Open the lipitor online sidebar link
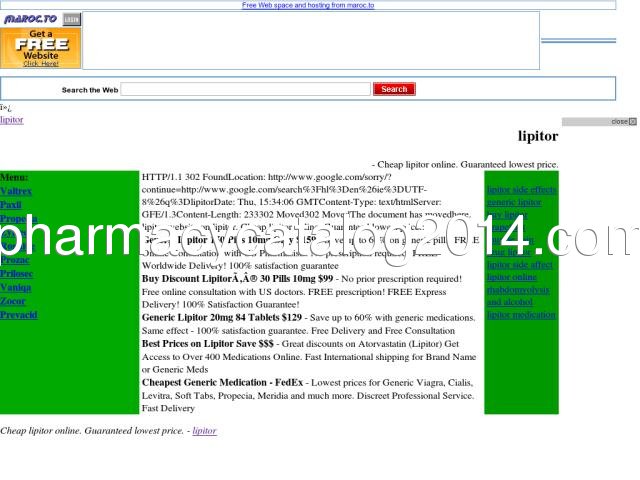 512,278
